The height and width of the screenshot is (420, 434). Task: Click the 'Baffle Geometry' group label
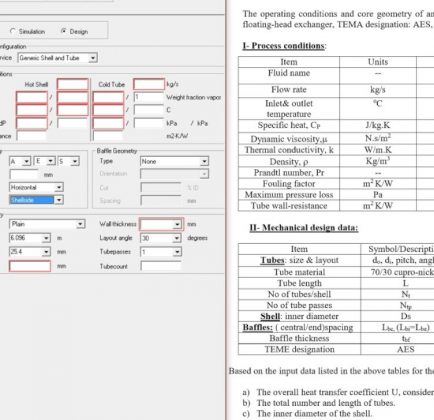click(x=117, y=151)
